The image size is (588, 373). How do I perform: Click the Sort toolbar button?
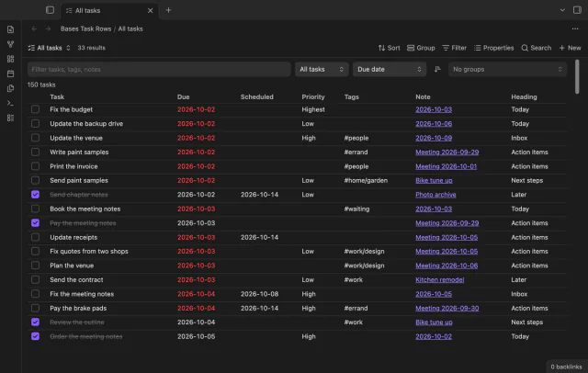click(389, 48)
